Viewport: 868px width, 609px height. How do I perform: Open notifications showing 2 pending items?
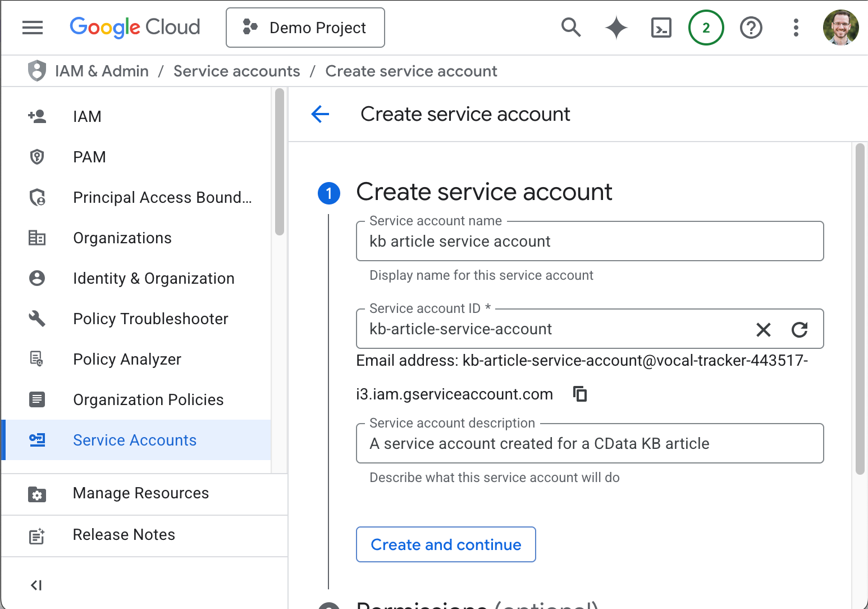[706, 27]
